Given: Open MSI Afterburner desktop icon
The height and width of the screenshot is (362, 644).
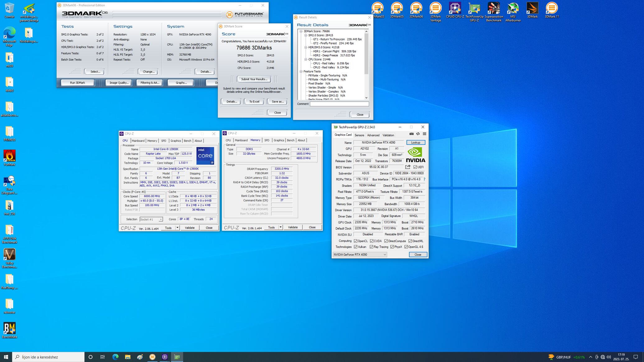Looking at the screenshot, I should [513, 11].
